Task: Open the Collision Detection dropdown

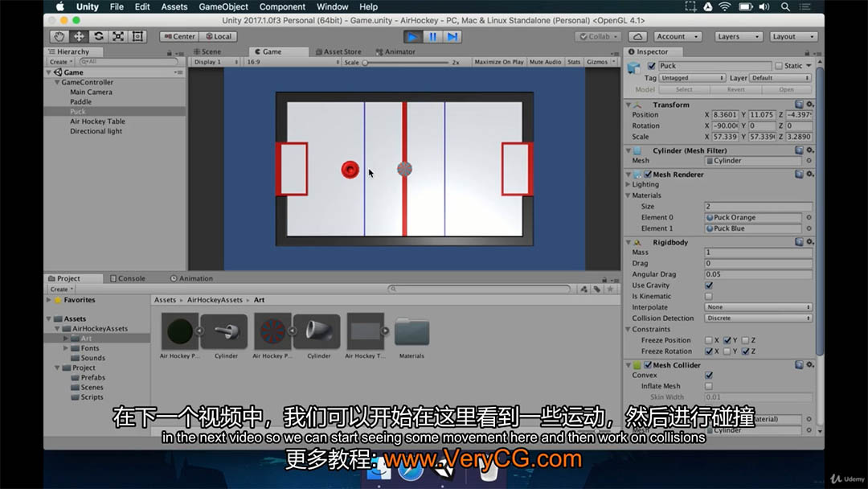Action: point(758,318)
